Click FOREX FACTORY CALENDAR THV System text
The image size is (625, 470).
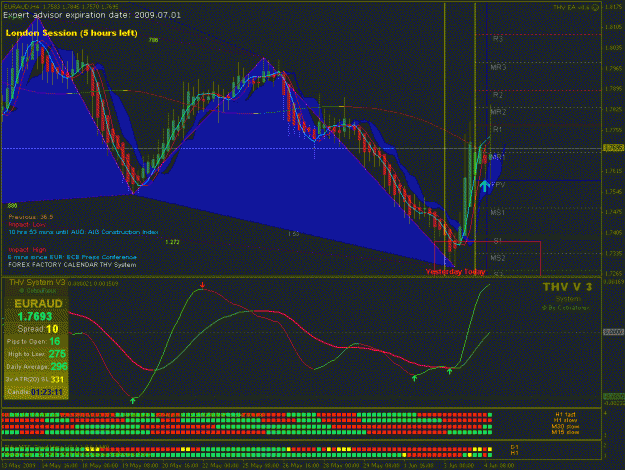click(72, 265)
